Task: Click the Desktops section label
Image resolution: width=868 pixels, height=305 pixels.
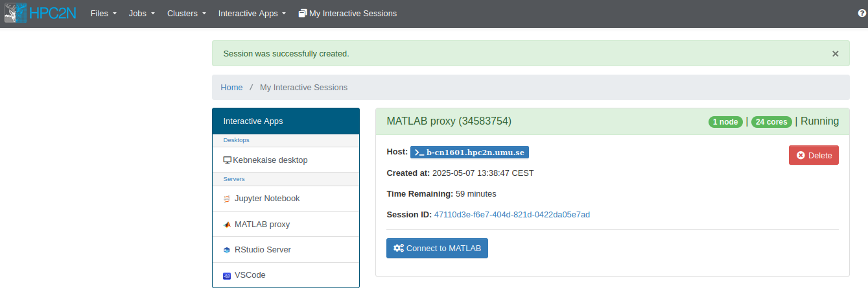Action: pyautogui.click(x=236, y=140)
